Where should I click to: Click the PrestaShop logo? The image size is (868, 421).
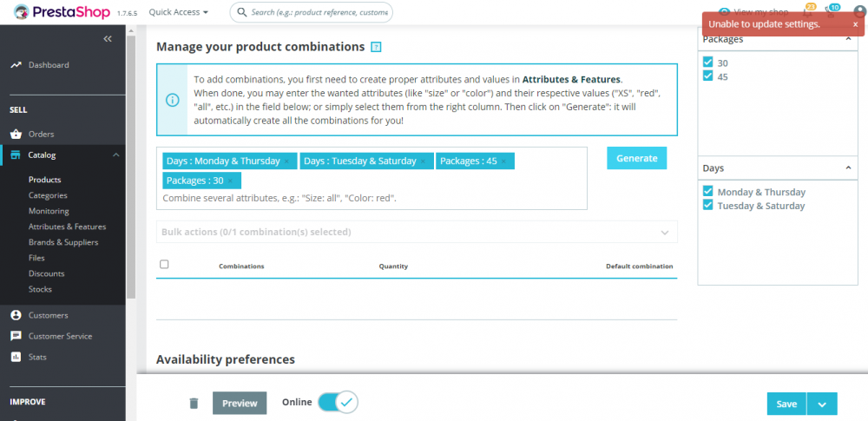[61, 12]
